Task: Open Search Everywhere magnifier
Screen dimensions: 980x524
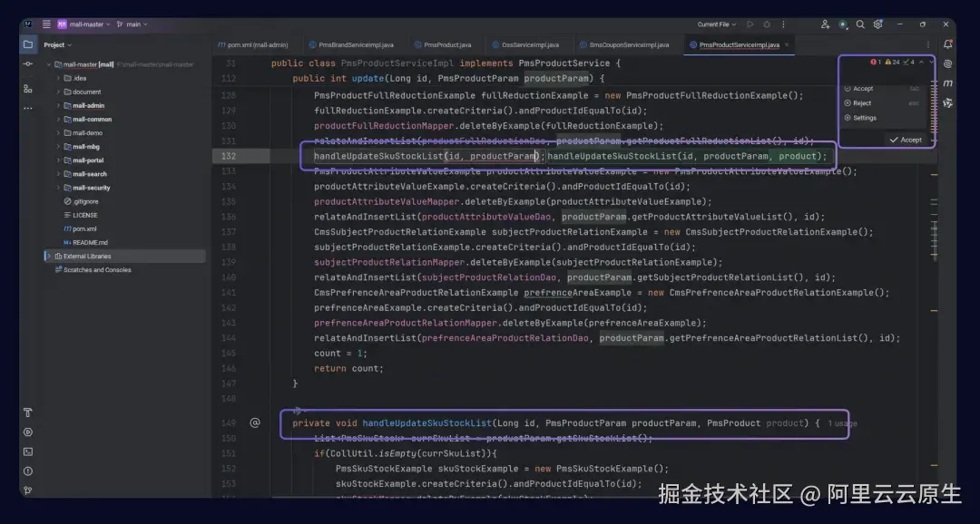Action: click(860, 24)
